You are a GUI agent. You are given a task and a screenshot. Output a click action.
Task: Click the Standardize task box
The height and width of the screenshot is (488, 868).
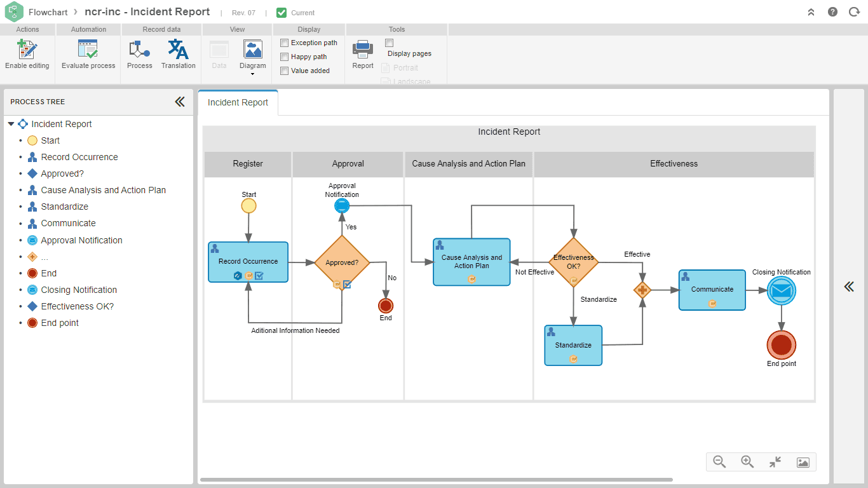[x=573, y=345]
